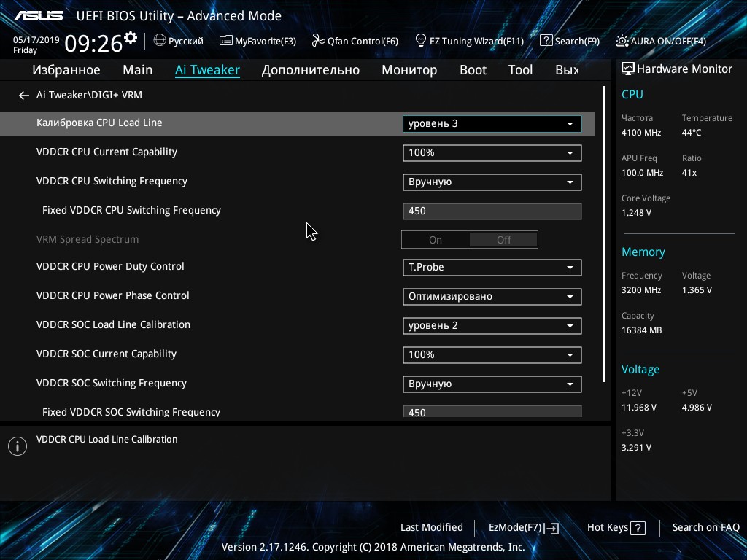Go to the Дополнительно tab
The image size is (747, 560).
311,70
